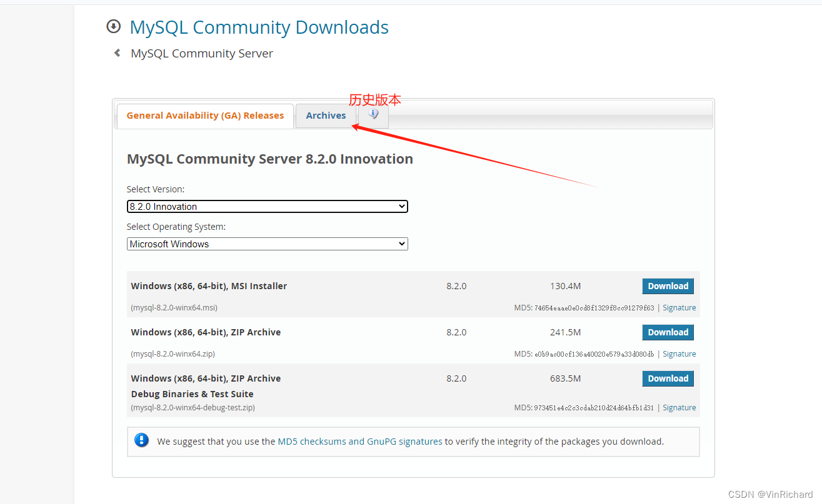This screenshot has height=504, width=822.
Task: Click the blue exclamation notice icon
Action: [142, 440]
